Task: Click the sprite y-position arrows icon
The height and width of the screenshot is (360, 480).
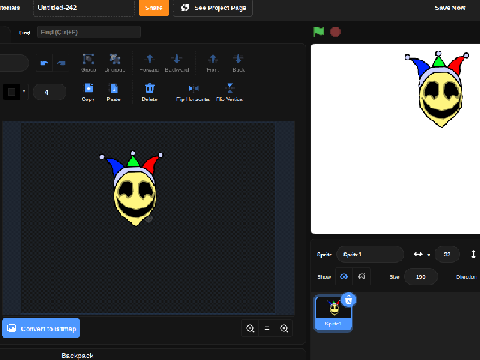Action: point(473,254)
